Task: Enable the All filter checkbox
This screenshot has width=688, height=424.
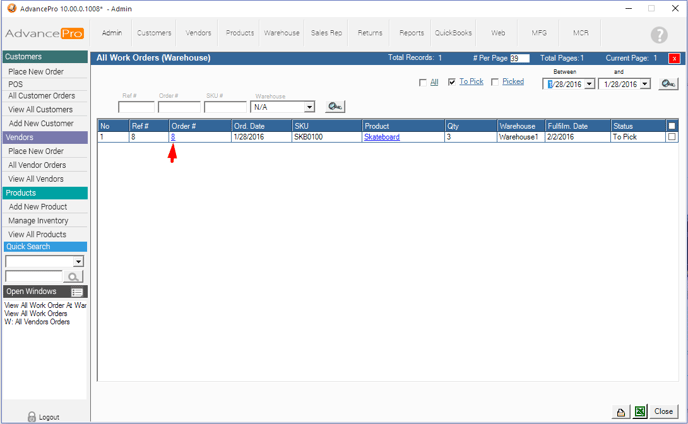Action: [423, 83]
